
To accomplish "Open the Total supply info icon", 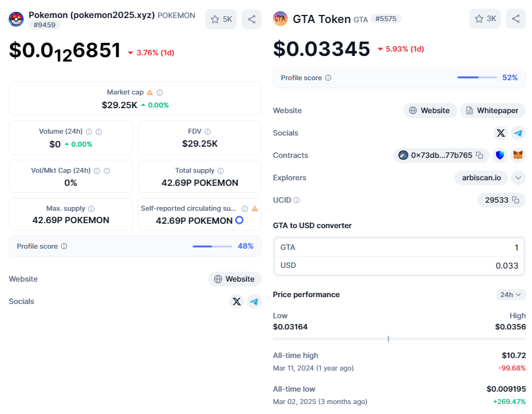I will 221,171.
